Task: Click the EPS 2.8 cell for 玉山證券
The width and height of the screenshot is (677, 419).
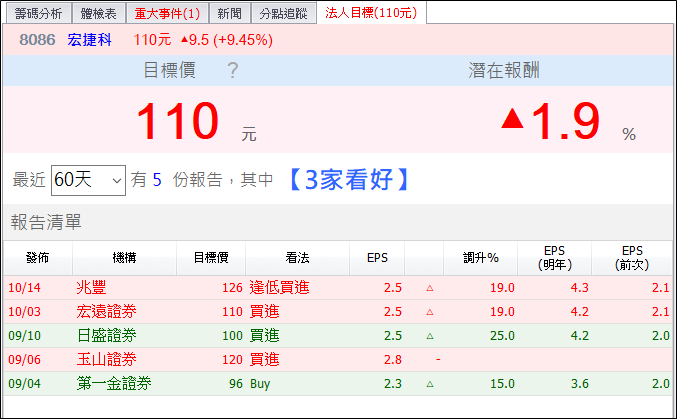Action: [x=393, y=359]
